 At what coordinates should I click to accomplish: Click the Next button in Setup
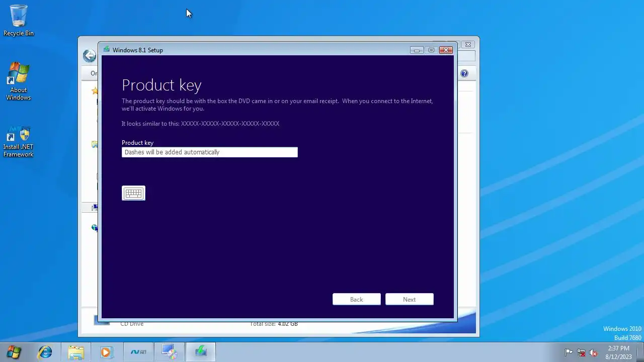tap(409, 299)
